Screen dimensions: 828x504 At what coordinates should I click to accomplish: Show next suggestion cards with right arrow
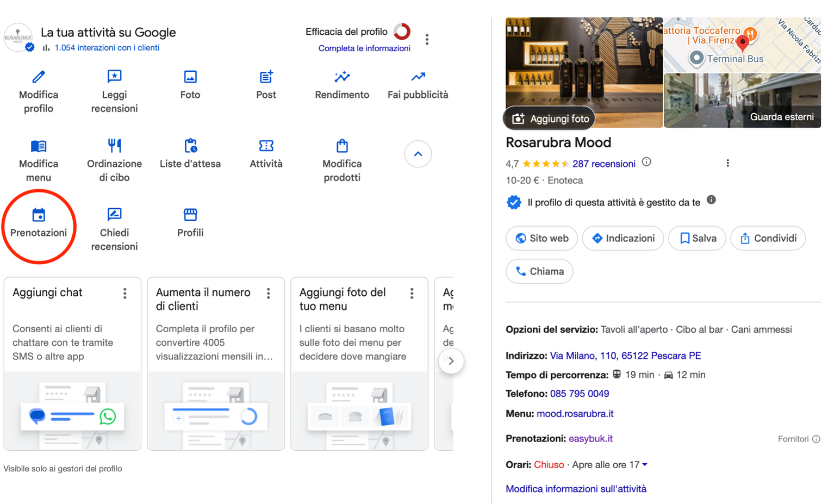pyautogui.click(x=451, y=361)
